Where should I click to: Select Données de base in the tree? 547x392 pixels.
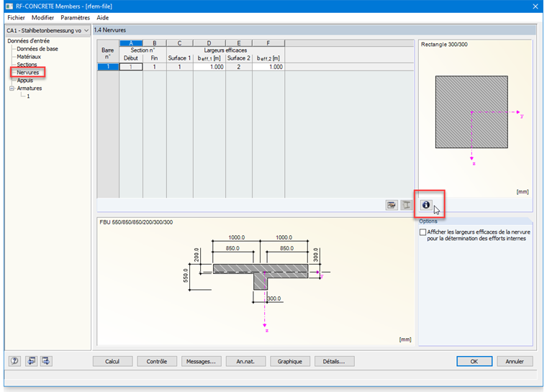tap(37, 49)
